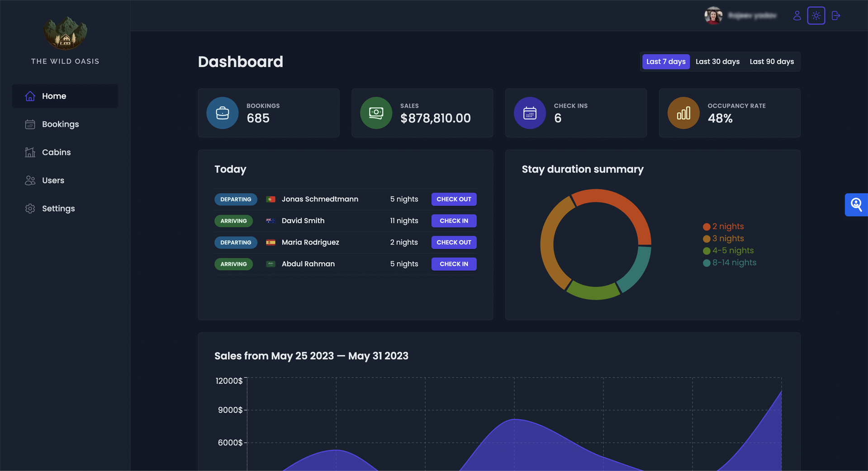The width and height of the screenshot is (868, 471).
Task: Click the Cabins icon in sidebar
Action: pyautogui.click(x=30, y=152)
